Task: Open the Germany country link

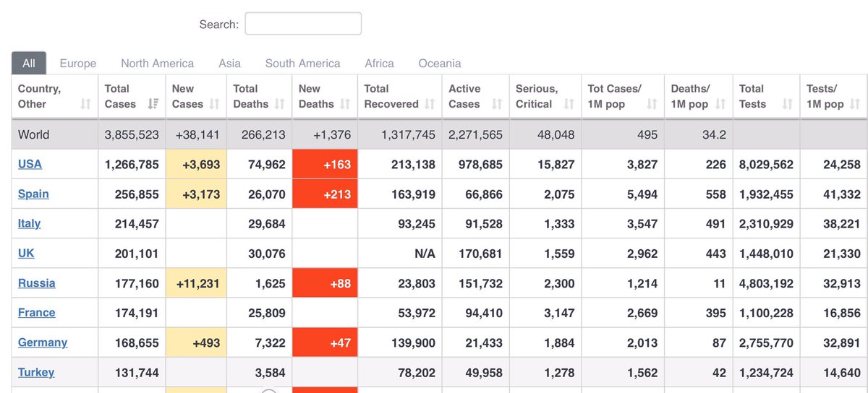Action: 43,342
